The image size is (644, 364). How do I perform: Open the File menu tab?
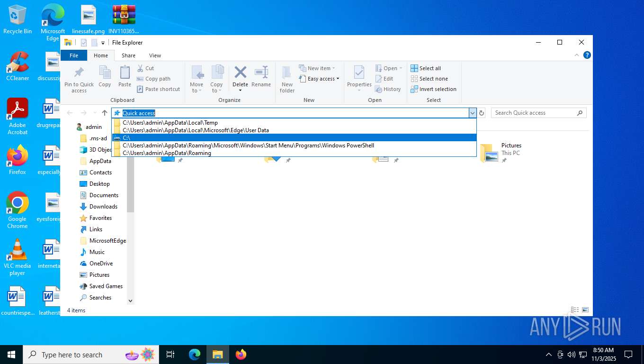click(74, 55)
